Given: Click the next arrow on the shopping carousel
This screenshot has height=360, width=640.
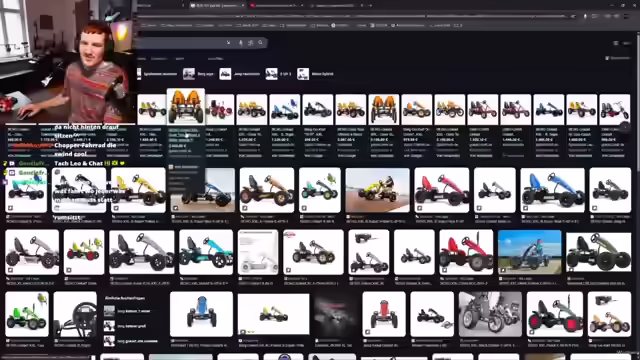Looking at the screenshot, I should pos(625,127).
